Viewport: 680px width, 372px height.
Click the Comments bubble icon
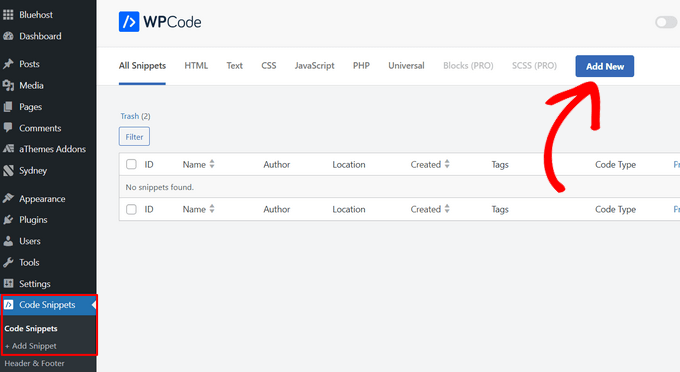click(8, 127)
